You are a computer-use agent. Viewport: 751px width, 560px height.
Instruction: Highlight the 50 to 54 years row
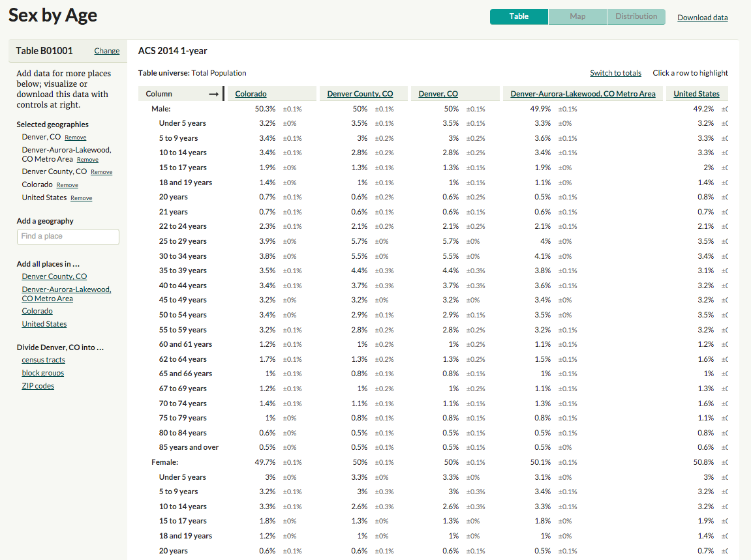click(x=433, y=315)
